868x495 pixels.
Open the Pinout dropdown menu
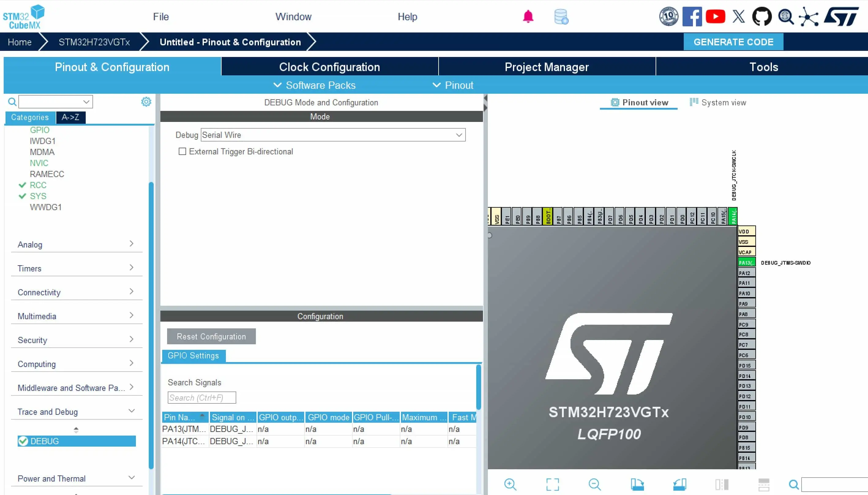pos(453,85)
